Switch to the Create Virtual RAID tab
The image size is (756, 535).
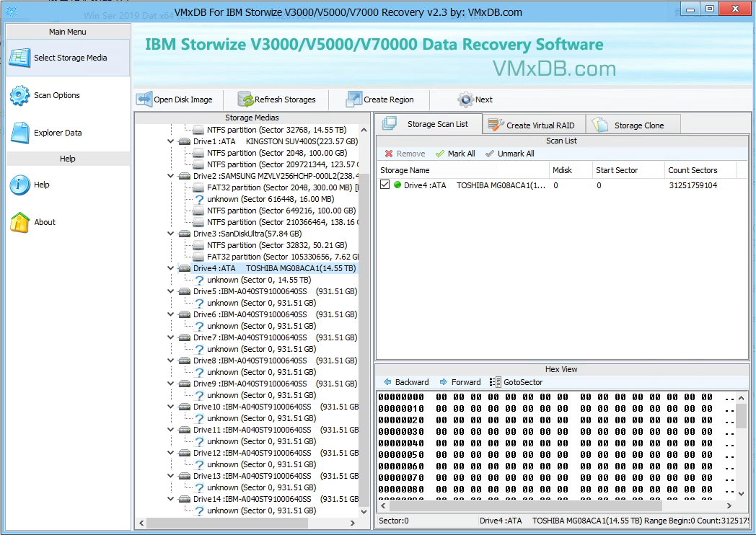[x=535, y=125]
